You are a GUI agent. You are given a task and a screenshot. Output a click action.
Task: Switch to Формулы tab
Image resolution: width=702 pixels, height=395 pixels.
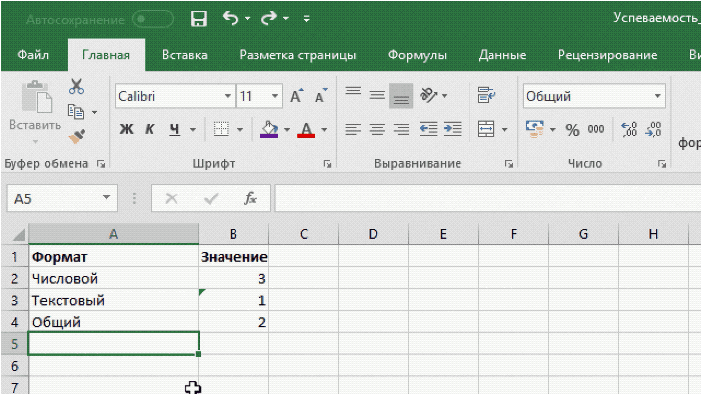click(x=417, y=55)
